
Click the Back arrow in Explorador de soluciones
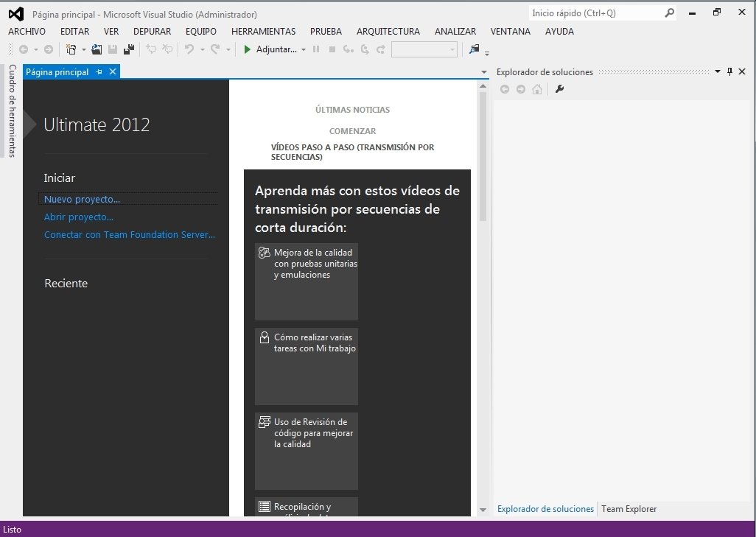click(505, 89)
